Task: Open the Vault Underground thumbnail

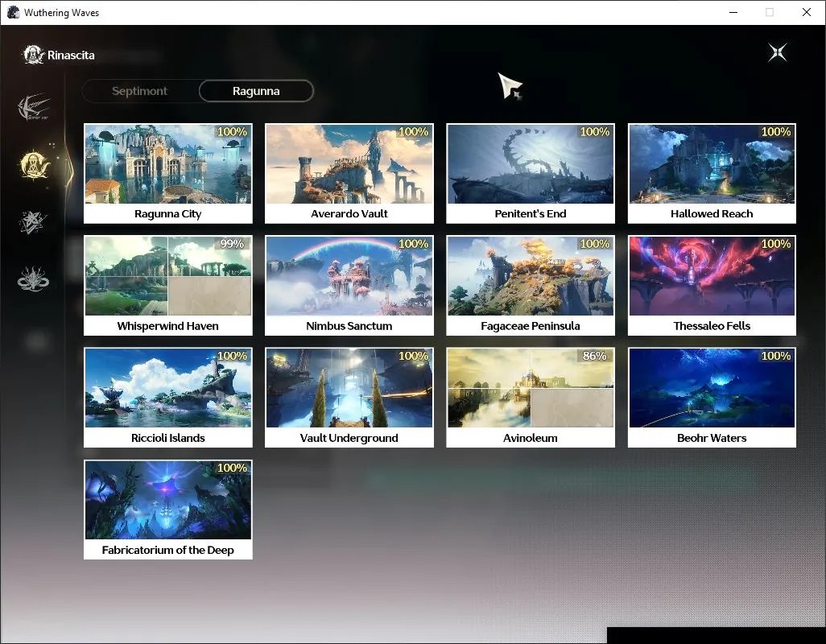Action: pyautogui.click(x=349, y=388)
